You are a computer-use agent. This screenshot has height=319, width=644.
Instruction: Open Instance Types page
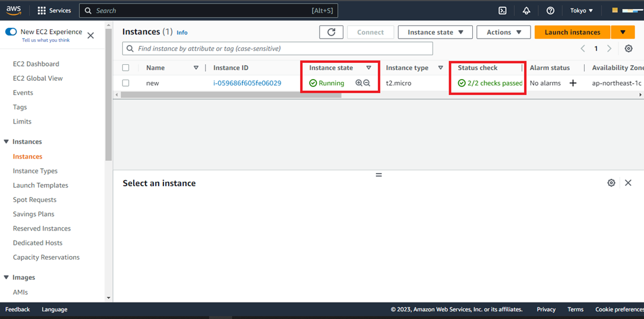(x=35, y=171)
